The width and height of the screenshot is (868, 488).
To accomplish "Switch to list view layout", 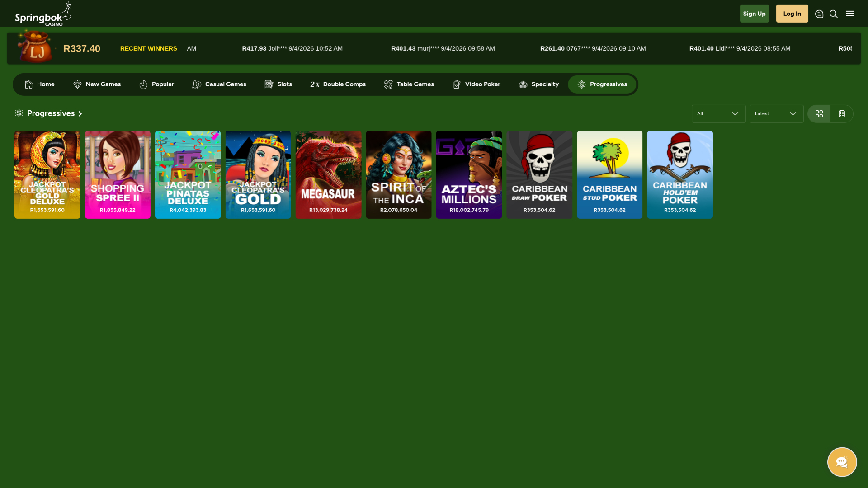I will point(842,114).
